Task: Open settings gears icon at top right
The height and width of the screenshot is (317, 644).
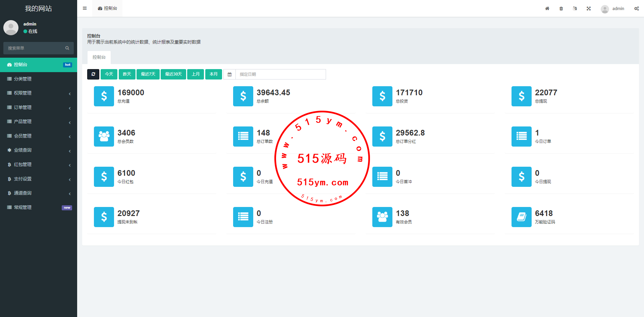Action: pyautogui.click(x=636, y=8)
